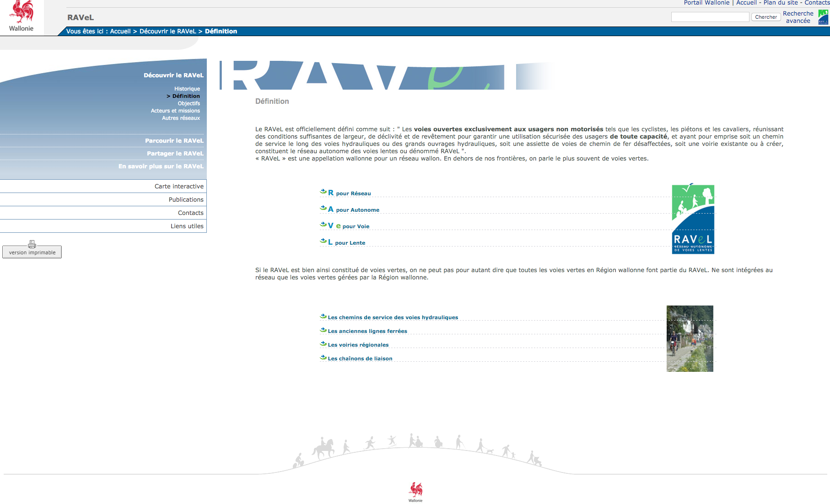Open the RAVeL green and blue logo image
This screenshot has height=504, width=830.
[693, 219]
